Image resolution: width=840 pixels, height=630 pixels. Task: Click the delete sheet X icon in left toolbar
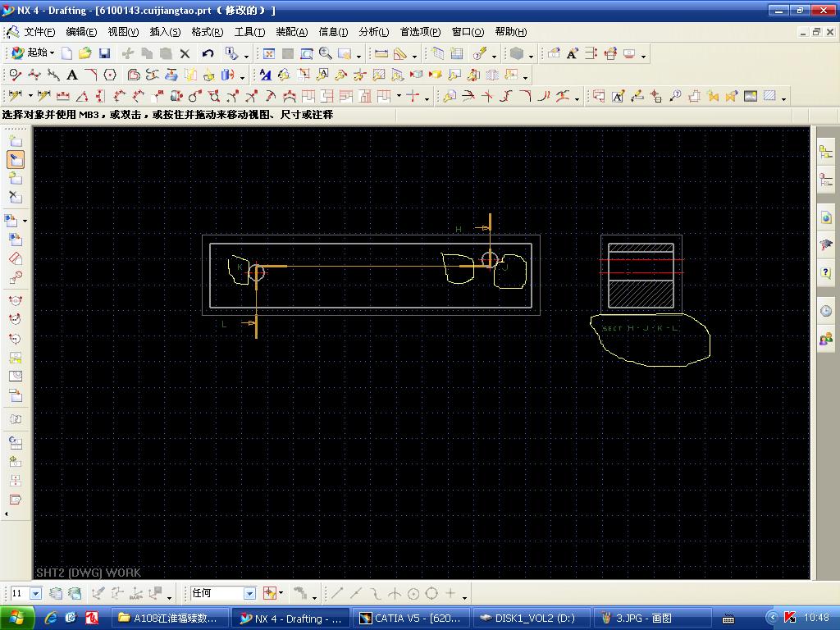coord(16,197)
